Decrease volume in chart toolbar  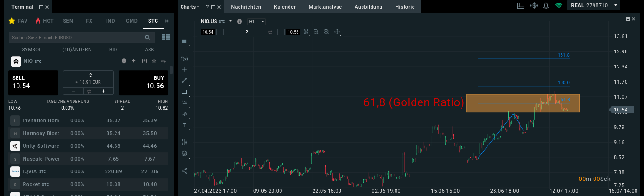click(220, 32)
